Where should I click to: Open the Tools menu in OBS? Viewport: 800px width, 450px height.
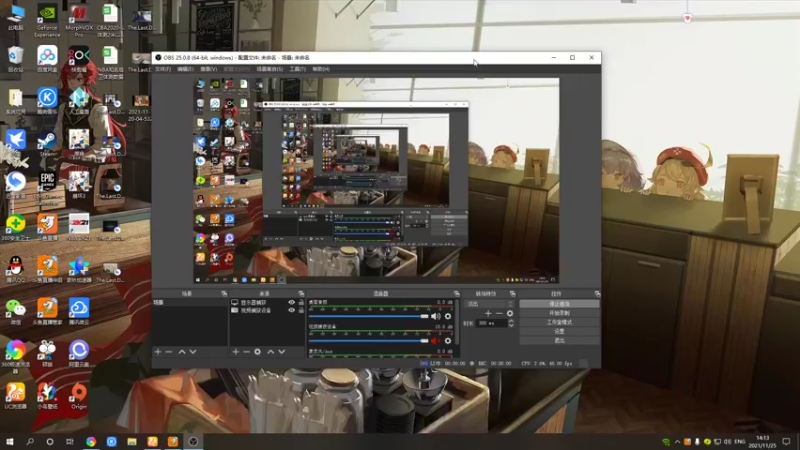click(297, 69)
